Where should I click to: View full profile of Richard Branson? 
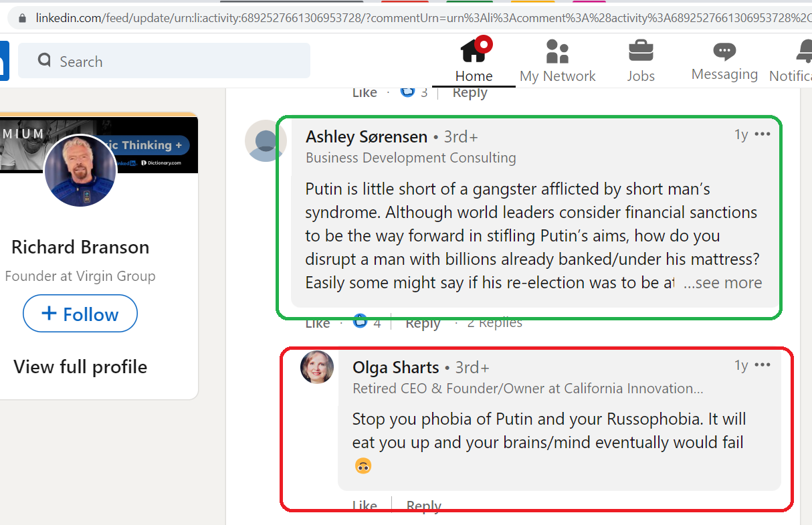[80, 366]
